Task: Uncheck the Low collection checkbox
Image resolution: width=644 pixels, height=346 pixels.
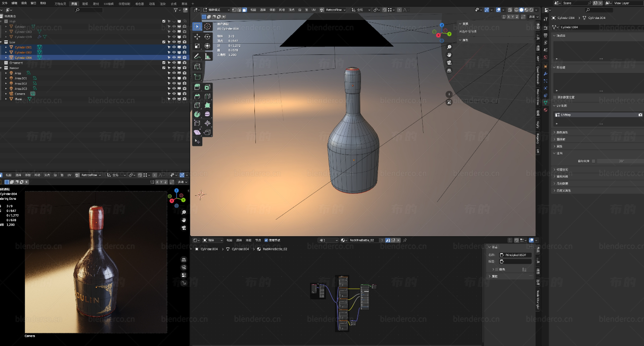Action: click(164, 42)
